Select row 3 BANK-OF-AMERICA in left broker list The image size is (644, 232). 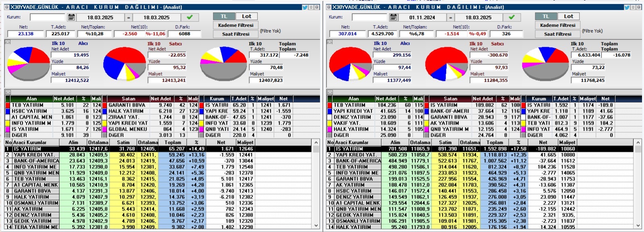click(158, 161)
